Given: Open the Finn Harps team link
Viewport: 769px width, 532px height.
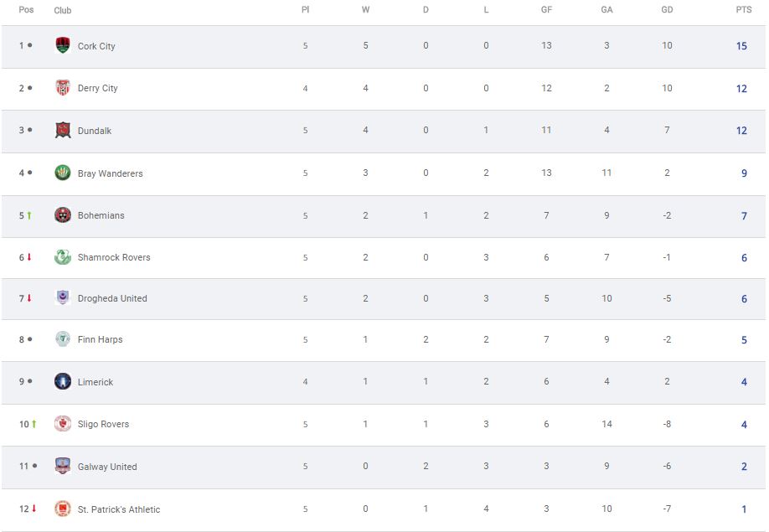Looking at the screenshot, I should coord(100,339).
